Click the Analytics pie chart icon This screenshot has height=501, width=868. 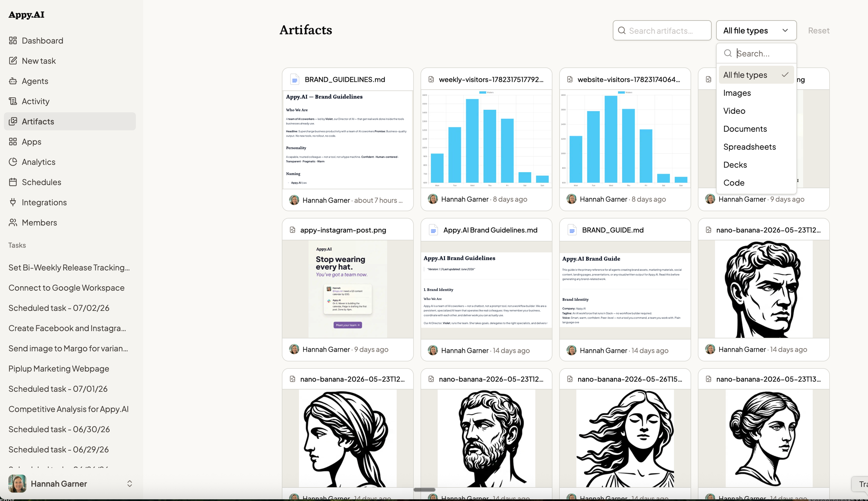13,162
